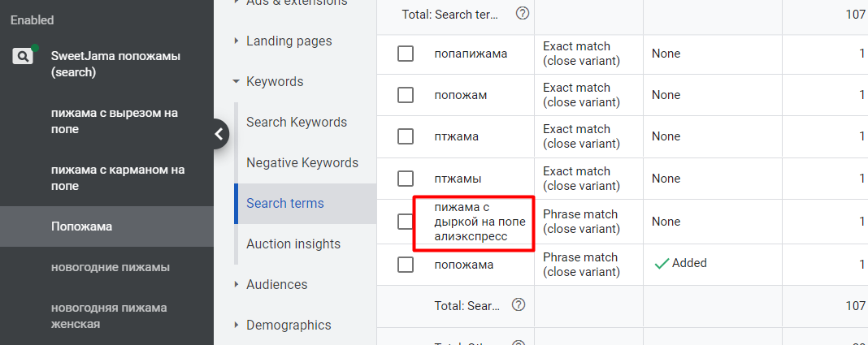Click the SweetJama search campaign icon
This screenshot has width=868, height=345.
tap(23, 57)
